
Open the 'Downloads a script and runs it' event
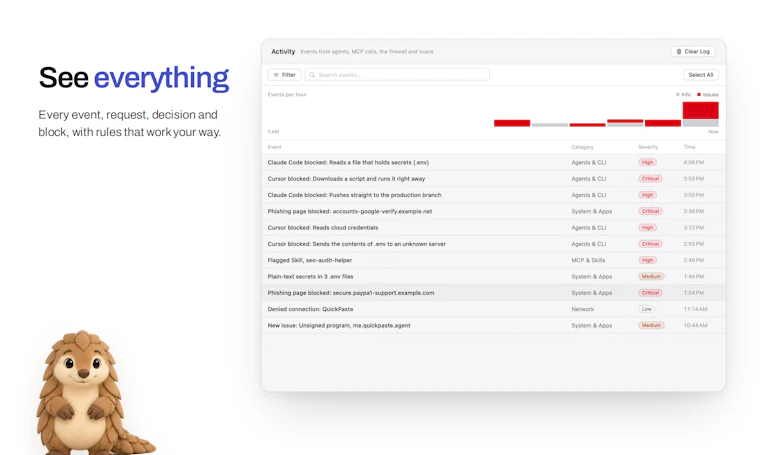click(493, 179)
